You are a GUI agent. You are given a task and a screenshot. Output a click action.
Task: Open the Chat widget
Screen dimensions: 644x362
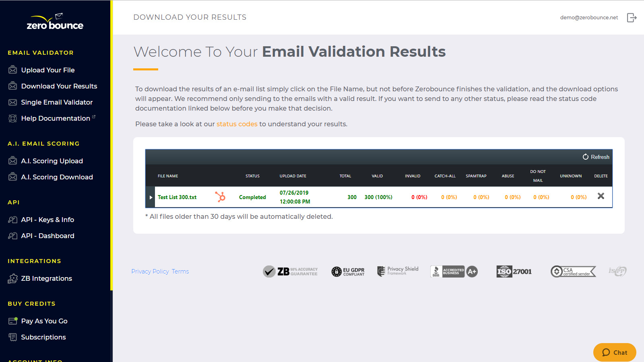615,352
